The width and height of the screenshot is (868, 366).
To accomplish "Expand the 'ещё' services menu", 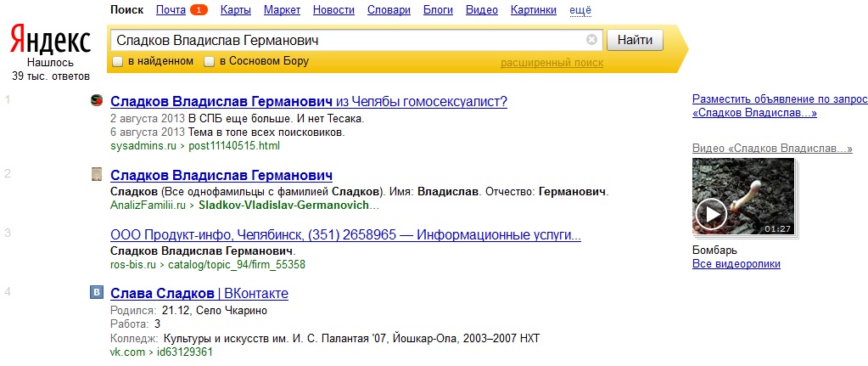I will 580,10.
